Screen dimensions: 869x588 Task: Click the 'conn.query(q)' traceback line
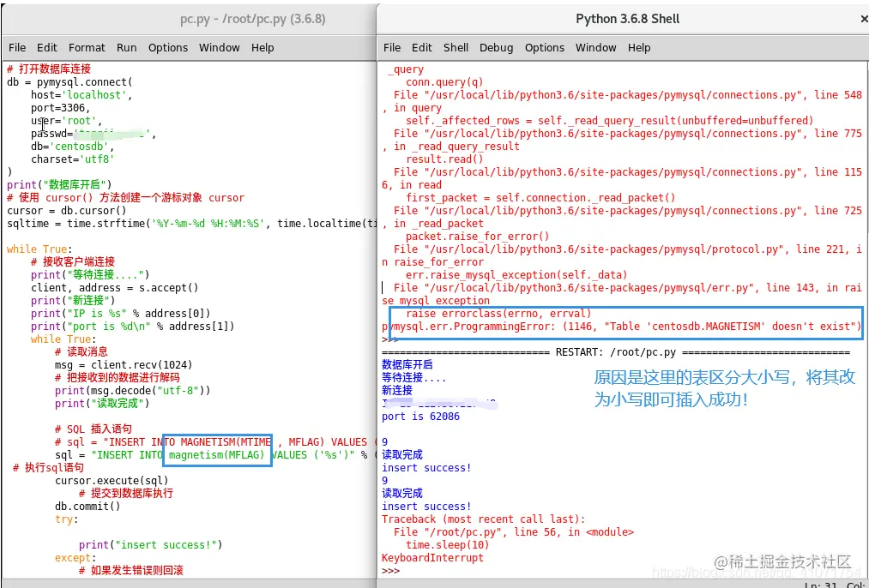[x=444, y=82]
